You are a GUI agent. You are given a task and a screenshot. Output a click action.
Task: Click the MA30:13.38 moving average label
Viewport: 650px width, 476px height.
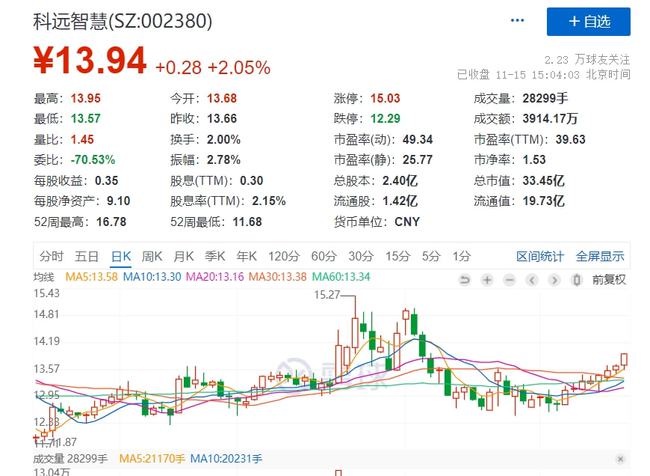coord(277,277)
